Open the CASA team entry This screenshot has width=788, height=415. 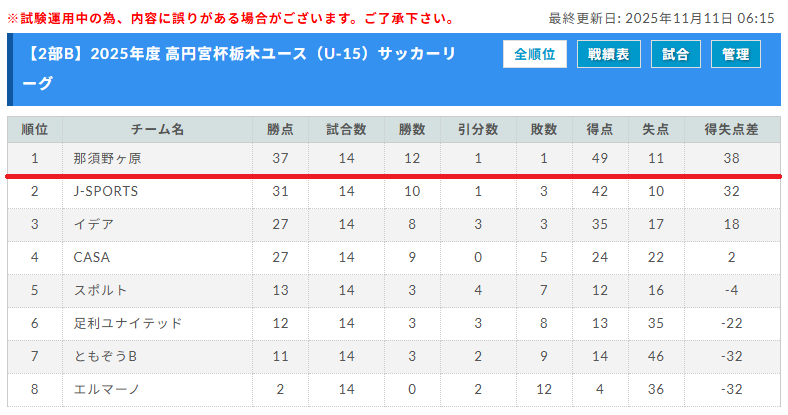tap(92, 257)
